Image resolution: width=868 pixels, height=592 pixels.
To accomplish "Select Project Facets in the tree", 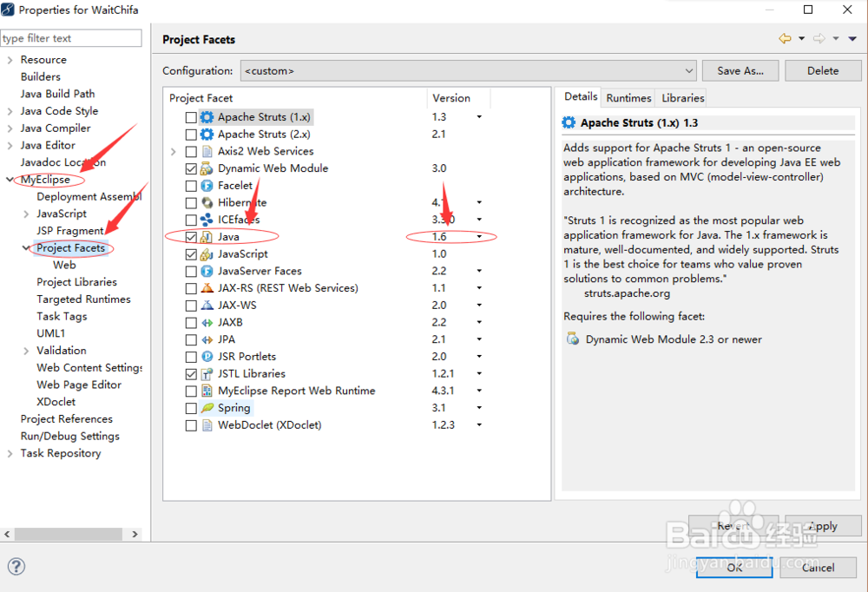I will click(71, 248).
